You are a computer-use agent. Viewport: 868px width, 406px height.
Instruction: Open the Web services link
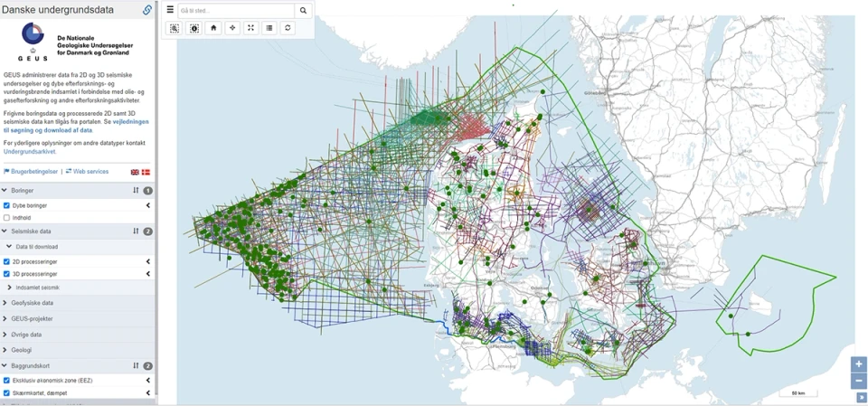pos(87,172)
